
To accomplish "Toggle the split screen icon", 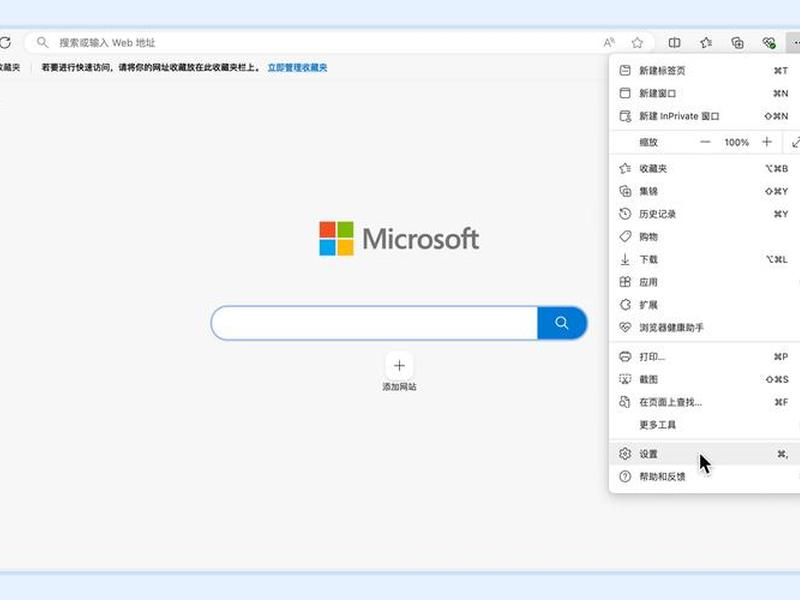I will click(x=674, y=43).
